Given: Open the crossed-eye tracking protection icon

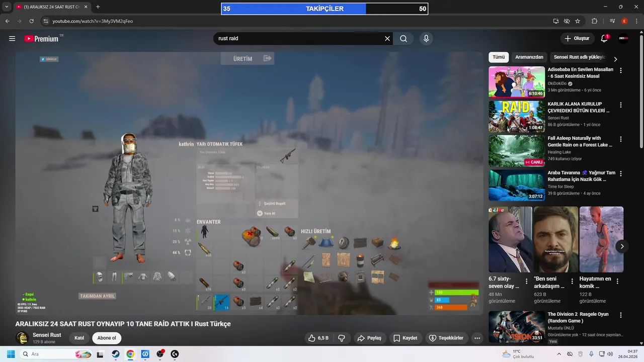Looking at the screenshot, I should (x=567, y=21).
